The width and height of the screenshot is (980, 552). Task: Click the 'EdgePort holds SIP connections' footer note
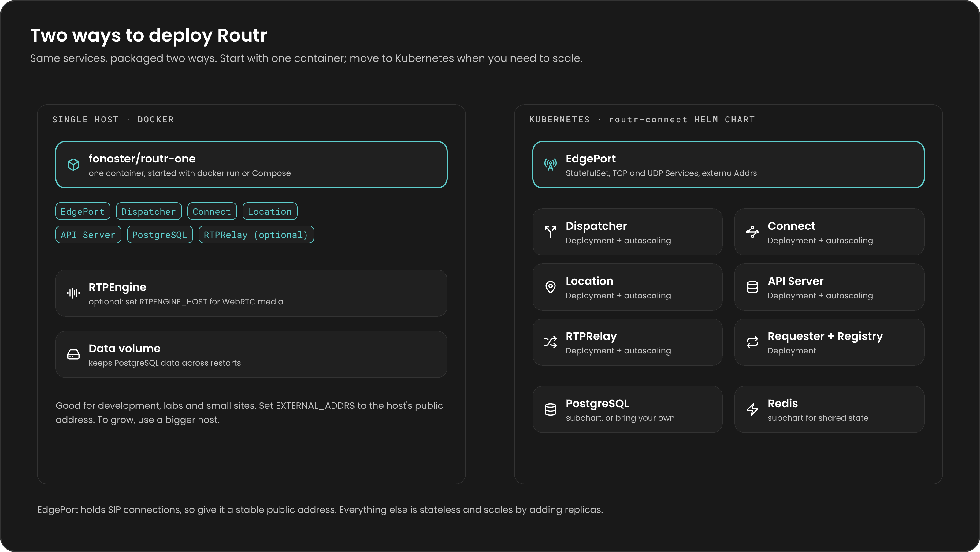coord(320,509)
